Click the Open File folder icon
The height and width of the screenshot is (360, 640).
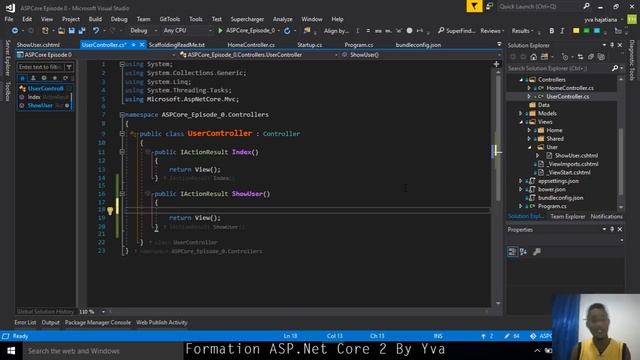tap(61, 31)
